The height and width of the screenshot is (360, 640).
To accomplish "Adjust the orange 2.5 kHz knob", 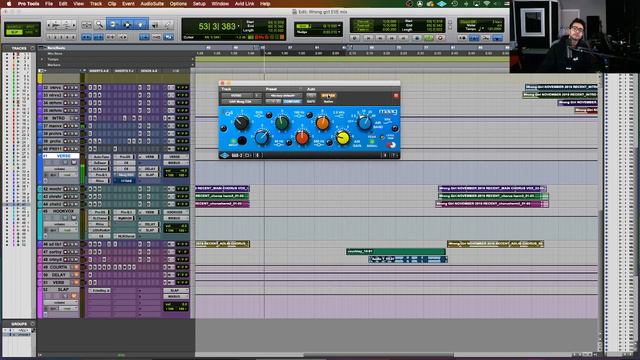I will coord(322,123).
